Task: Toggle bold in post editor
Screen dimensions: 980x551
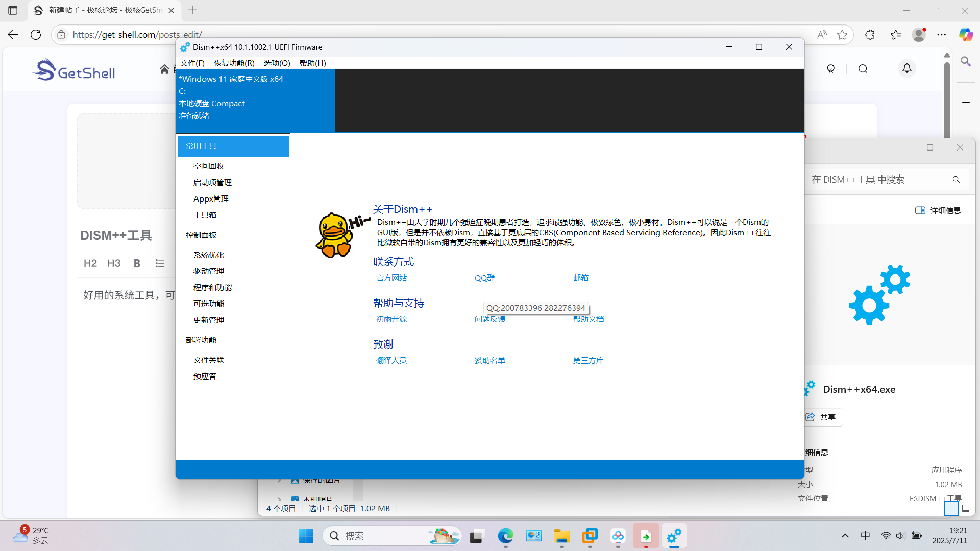Action: click(x=137, y=263)
